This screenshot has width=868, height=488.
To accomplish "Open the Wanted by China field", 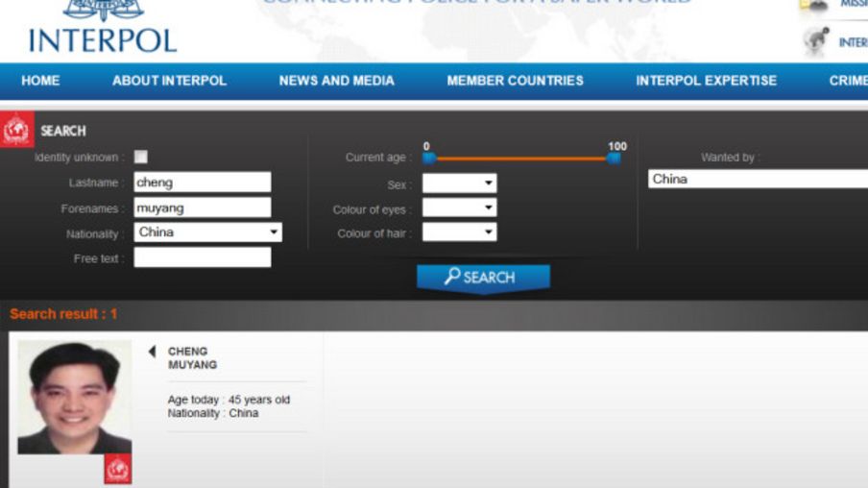I will (758, 179).
